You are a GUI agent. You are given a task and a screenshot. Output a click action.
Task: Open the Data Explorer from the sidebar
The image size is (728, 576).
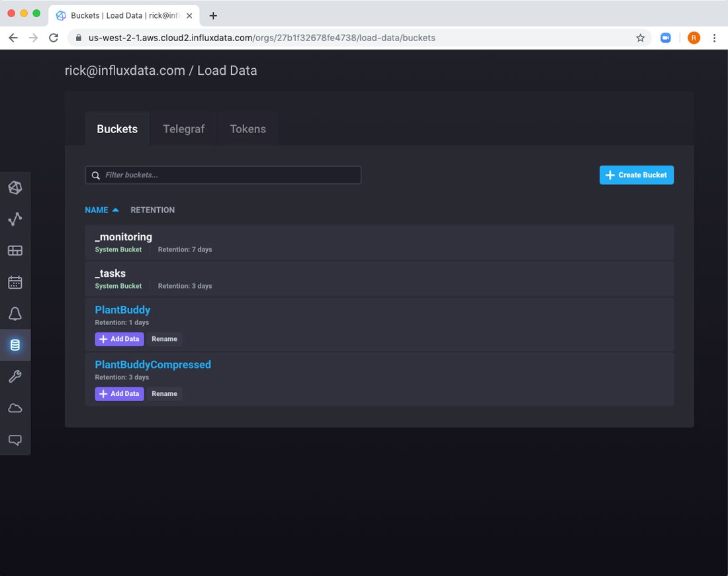tap(15, 218)
